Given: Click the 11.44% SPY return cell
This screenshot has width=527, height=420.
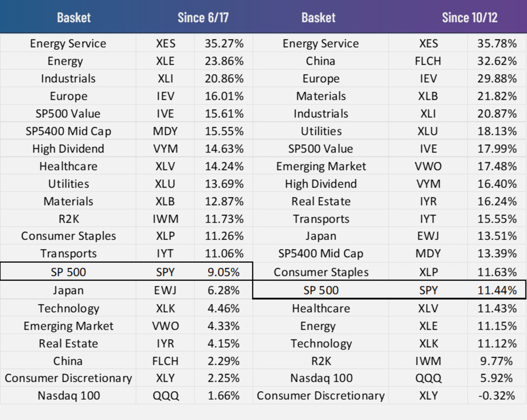Looking at the screenshot, I should coord(497,290).
